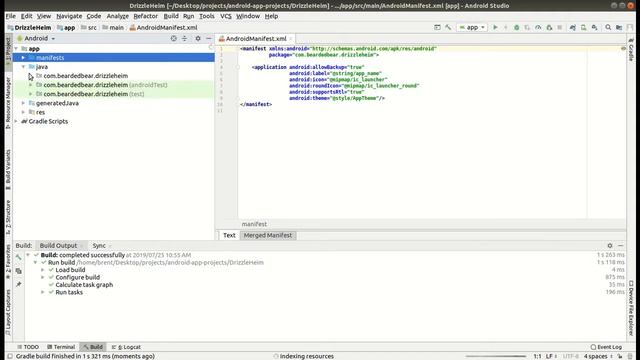Open the Tools menu
Screen dimensions: 640x360
(x=207, y=16)
